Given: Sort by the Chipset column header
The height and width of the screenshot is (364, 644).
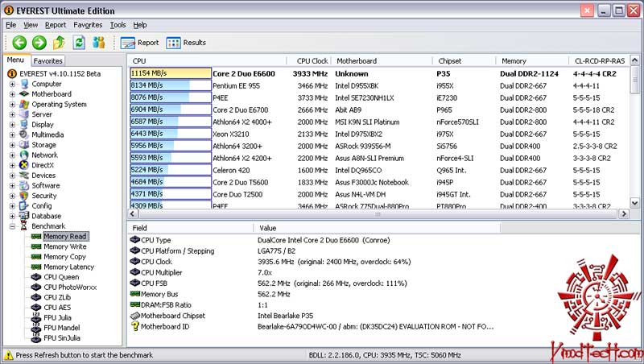Looking at the screenshot, I should coord(464,61).
